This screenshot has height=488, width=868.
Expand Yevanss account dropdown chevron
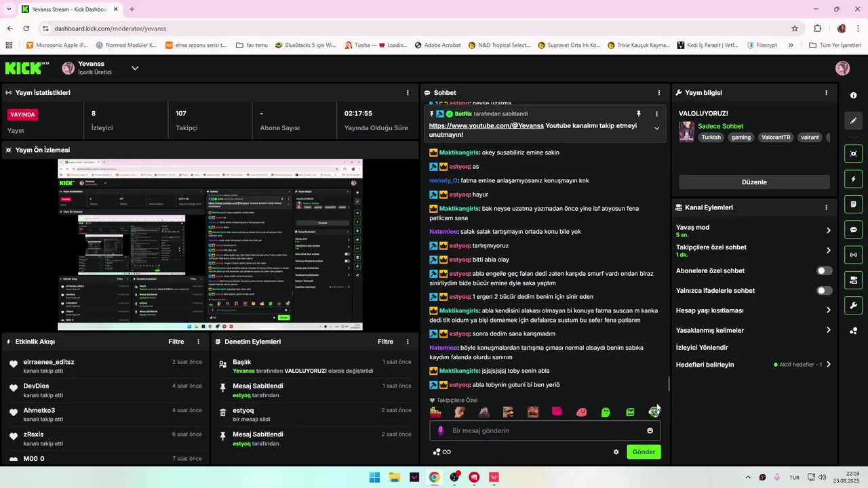[x=135, y=68]
